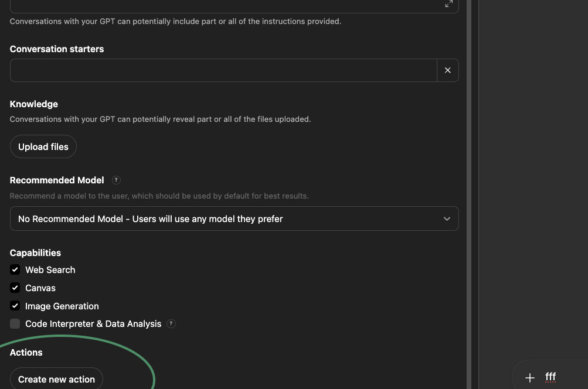Click the Capabilities section heading
588x389 pixels.
pos(35,252)
